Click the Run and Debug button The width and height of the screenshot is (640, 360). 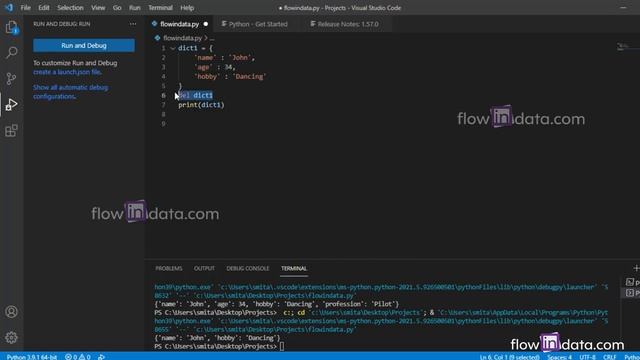(84, 45)
